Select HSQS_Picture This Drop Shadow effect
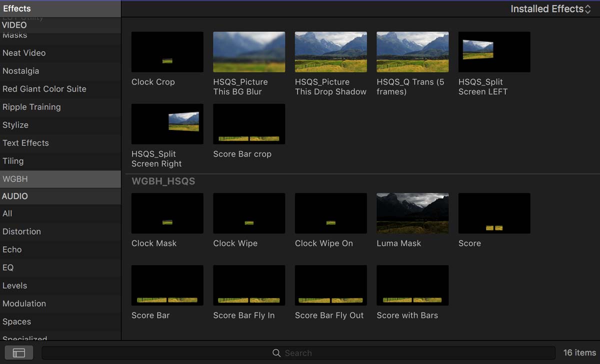 tap(330, 52)
